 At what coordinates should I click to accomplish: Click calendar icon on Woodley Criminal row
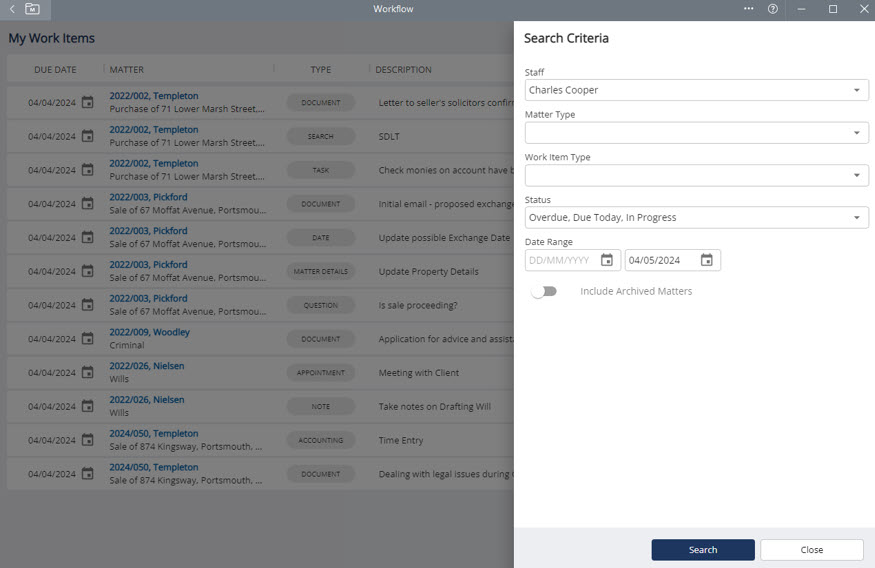point(87,339)
